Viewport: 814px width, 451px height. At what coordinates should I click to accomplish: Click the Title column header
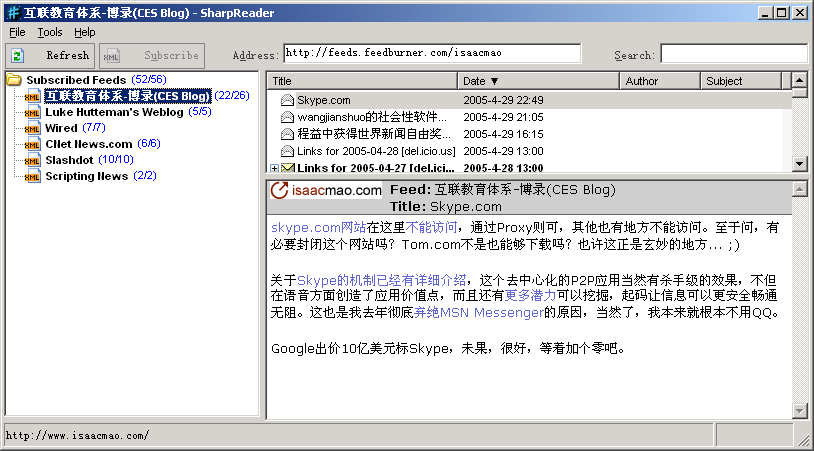click(362, 81)
